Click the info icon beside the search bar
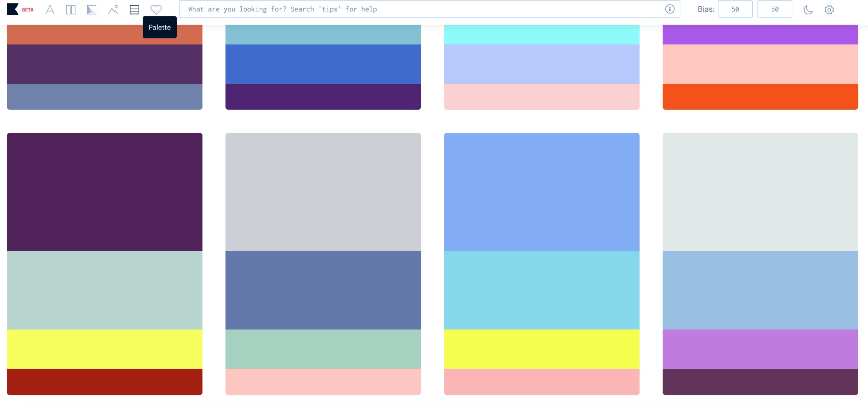Screen dimensions: 868x406 (x=670, y=9)
